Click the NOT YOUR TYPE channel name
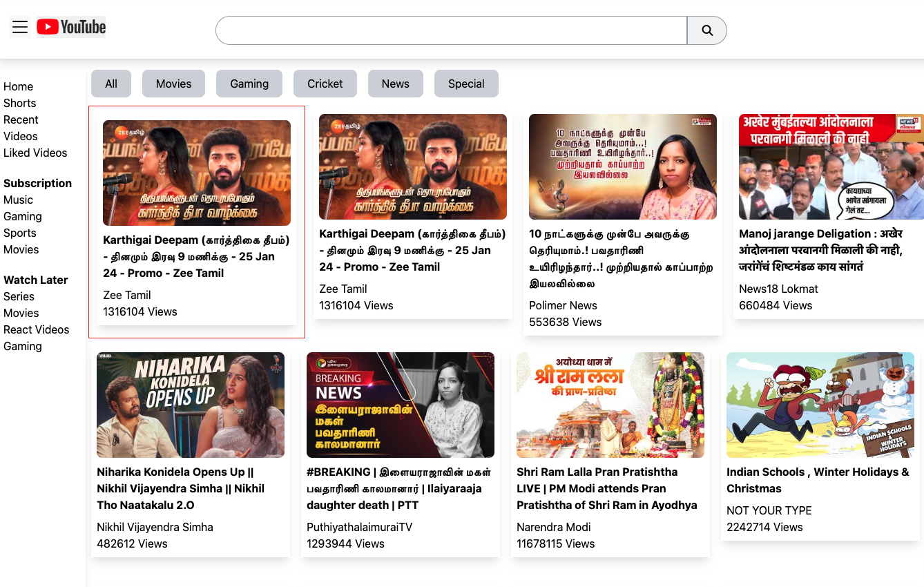The image size is (924, 587). tap(769, 510)
